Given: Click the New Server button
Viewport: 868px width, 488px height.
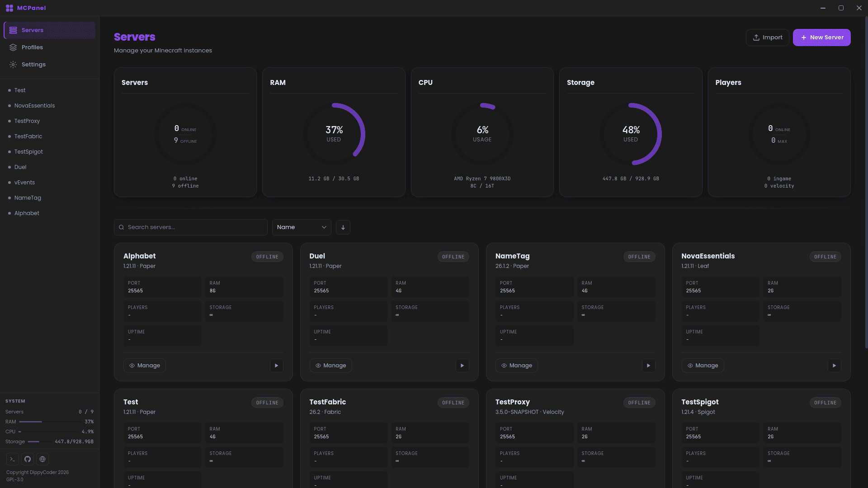Looking at the screenshot, I should (821, 38).
